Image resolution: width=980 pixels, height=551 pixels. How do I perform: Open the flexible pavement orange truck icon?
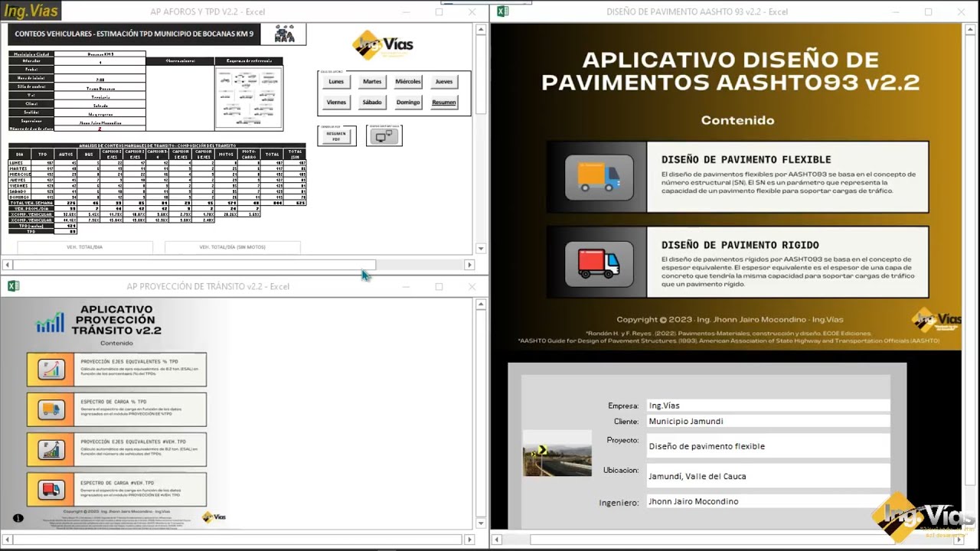point(599,177)
